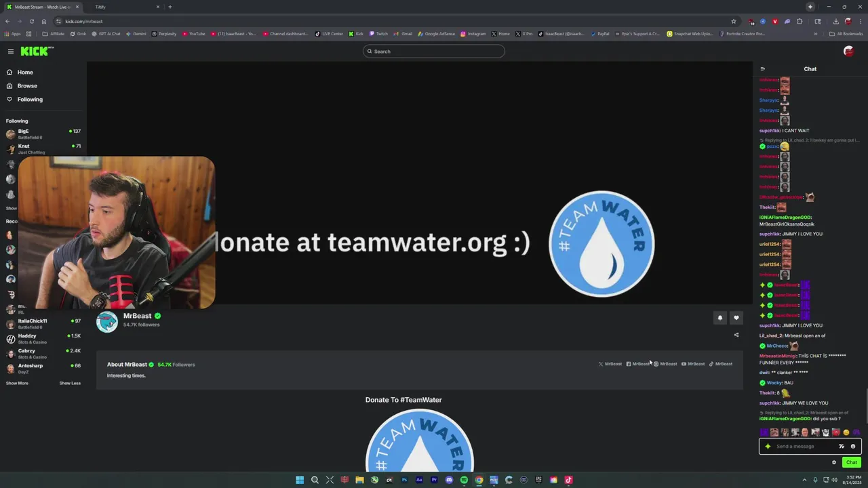The height and width of the screenshot is (488, 868).
Task: Open MrBeast's YouTube profile link
Action: tap(693, 364)
